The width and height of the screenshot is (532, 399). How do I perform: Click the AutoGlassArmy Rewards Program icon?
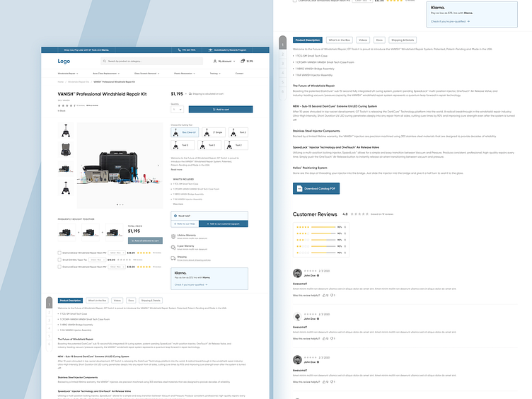point(210,50)
